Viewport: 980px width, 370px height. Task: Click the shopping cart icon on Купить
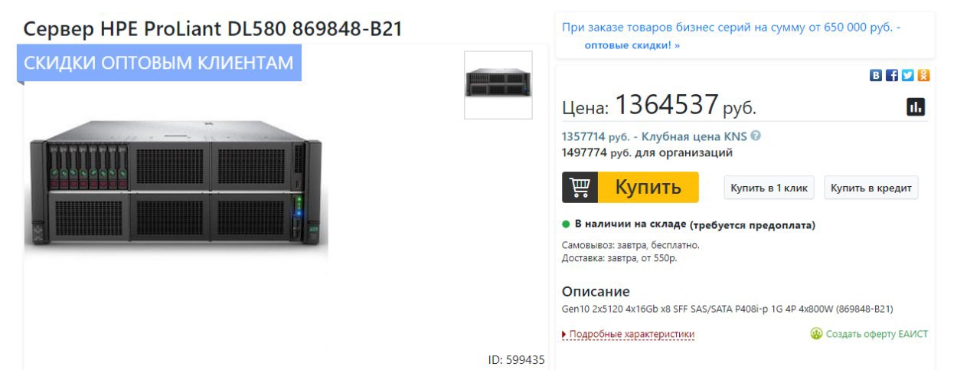point(580,187)
